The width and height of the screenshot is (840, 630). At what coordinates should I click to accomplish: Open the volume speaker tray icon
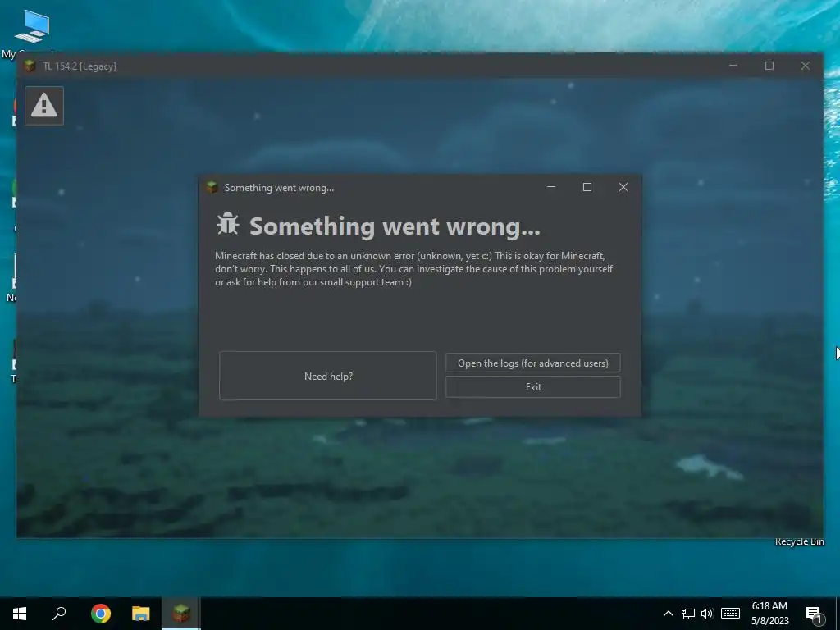coord(707,614)
